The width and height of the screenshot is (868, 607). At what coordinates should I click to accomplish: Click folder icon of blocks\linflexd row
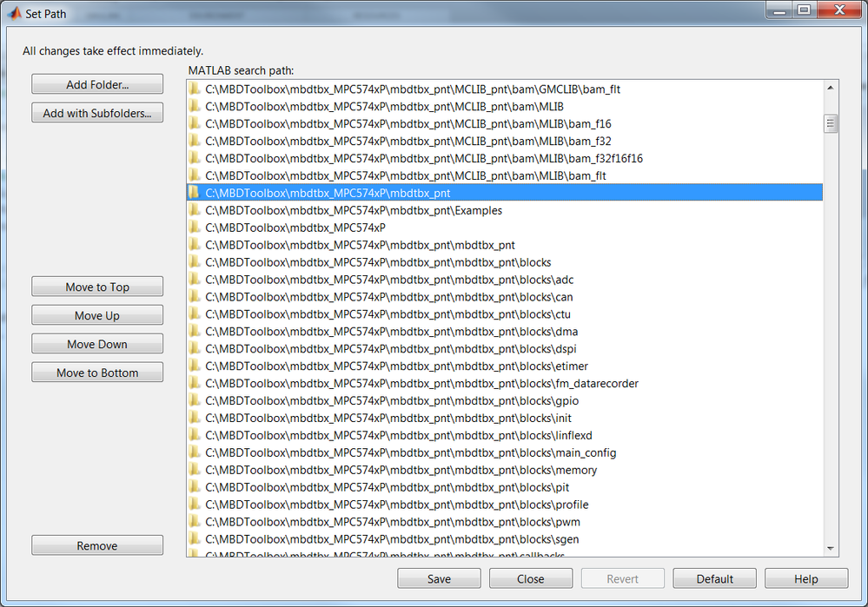tap(194, 434)
